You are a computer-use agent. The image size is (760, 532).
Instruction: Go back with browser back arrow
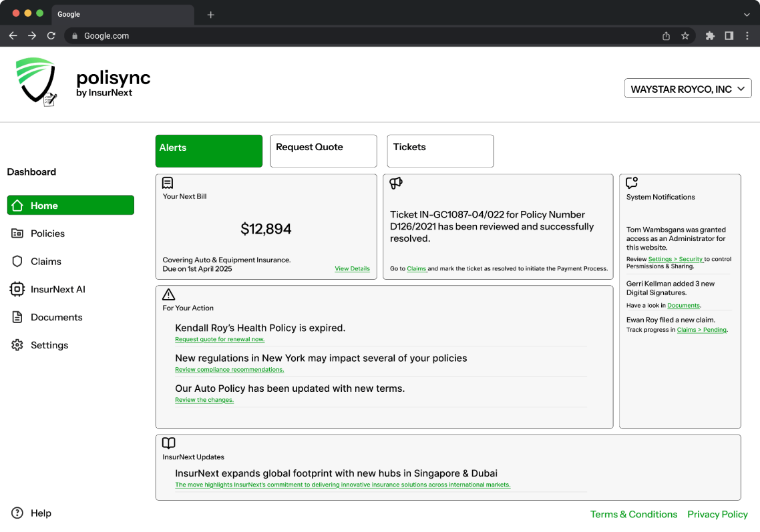tap(13, 36)
